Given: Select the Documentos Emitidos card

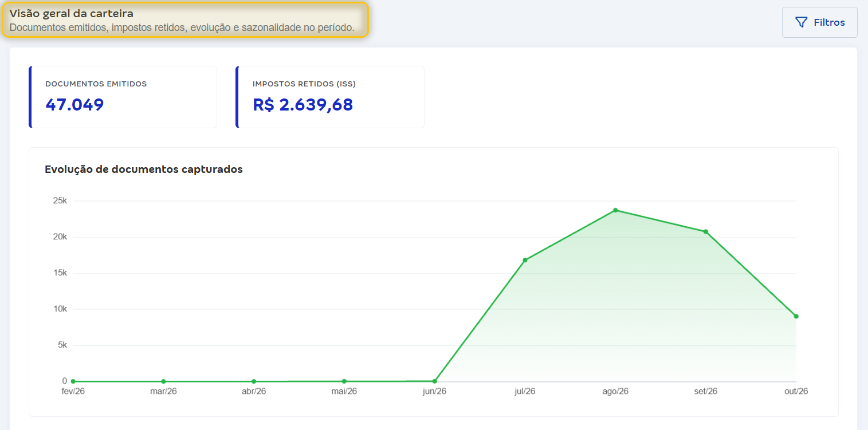Looking at the screenshot, I should tap(123, 97).
